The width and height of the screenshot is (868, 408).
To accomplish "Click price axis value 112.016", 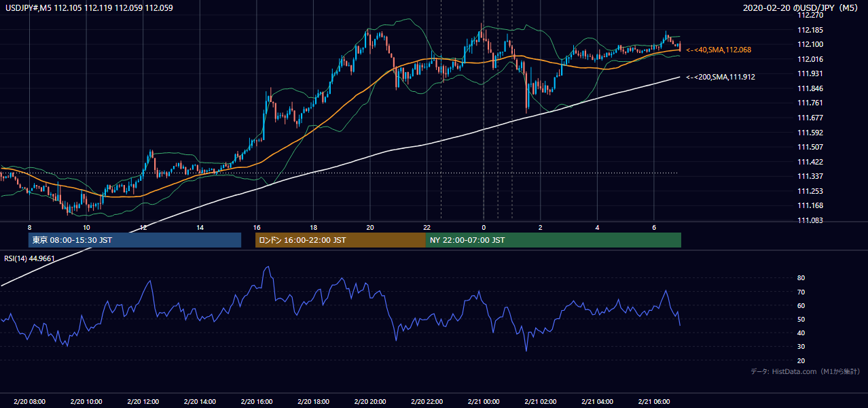I will [x=811, y=59].
